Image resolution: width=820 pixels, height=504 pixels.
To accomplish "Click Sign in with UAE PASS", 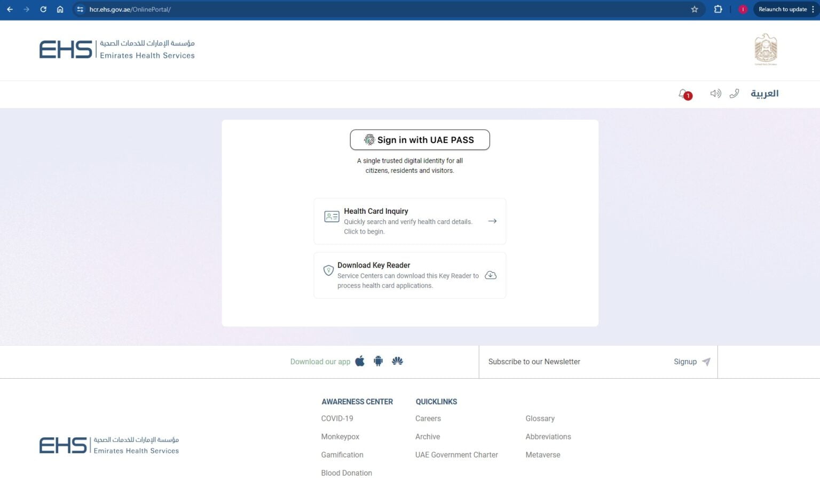I will coord(420,140).
